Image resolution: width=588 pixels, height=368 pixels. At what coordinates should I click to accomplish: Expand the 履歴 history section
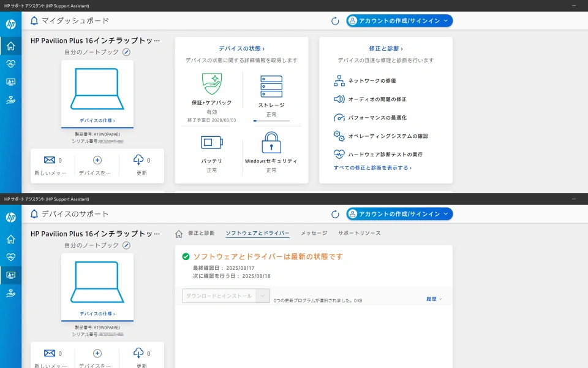point(434,299)
